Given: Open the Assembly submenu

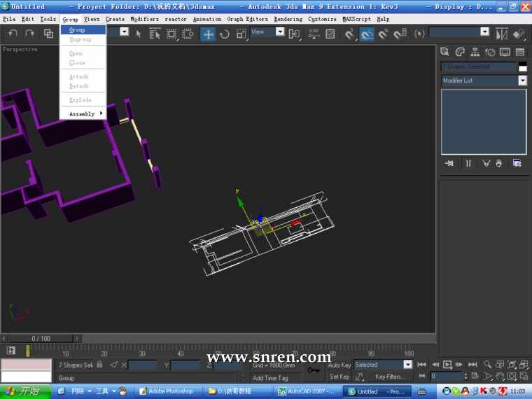Looking at the screenshot, I should point(83,113).
